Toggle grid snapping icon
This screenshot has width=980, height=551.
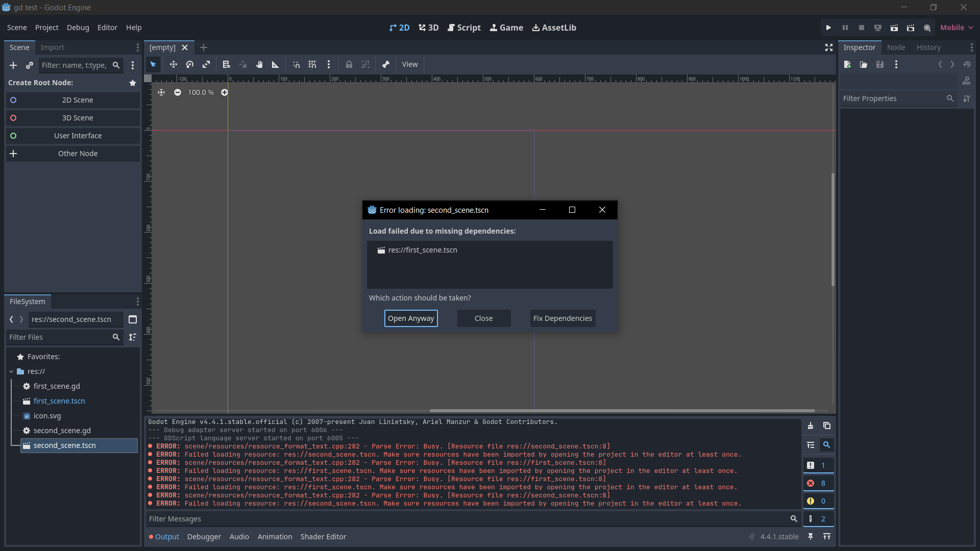point(312,65)
